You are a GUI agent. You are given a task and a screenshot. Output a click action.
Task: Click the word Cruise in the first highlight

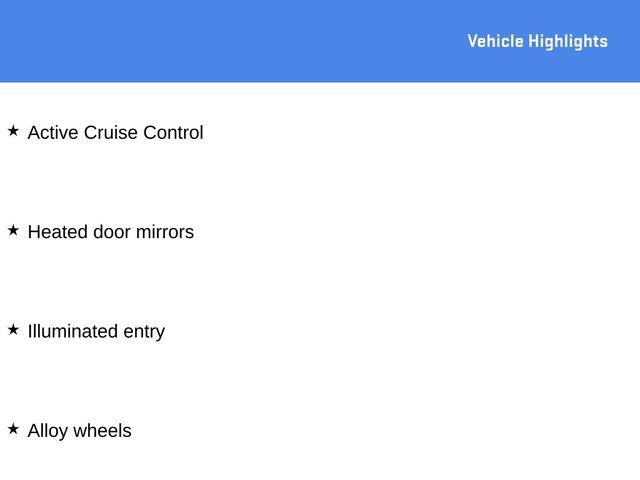click(x=111, y=133)
